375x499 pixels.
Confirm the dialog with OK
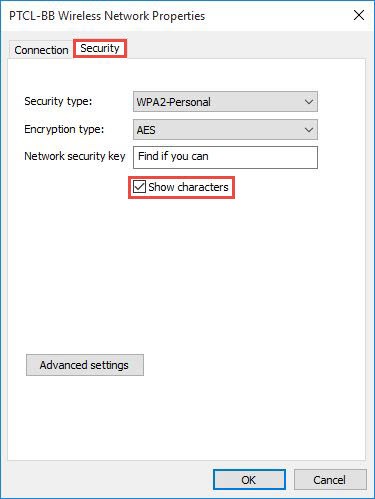[249, 480]
